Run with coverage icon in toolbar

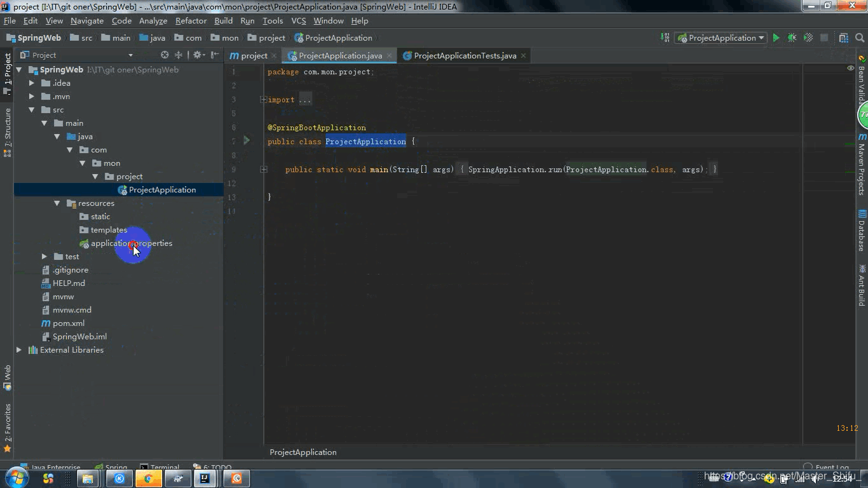pyautogui.click(x=808, y=38)
